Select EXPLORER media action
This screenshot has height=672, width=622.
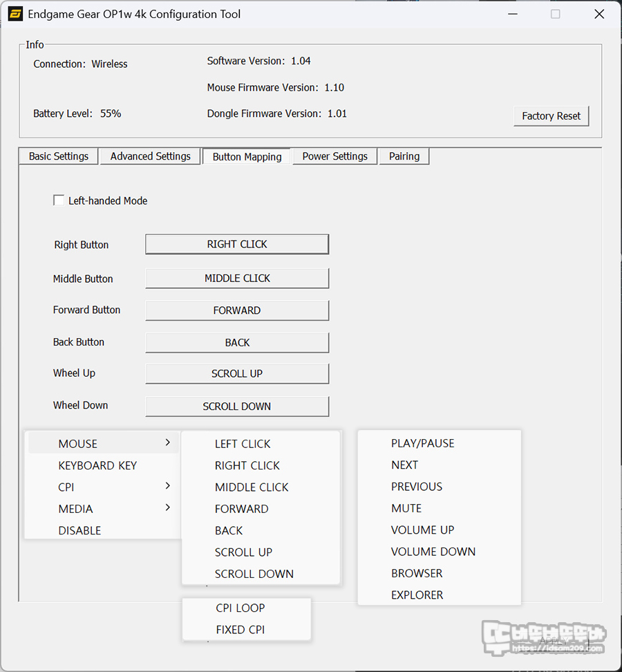pos(439,595)
